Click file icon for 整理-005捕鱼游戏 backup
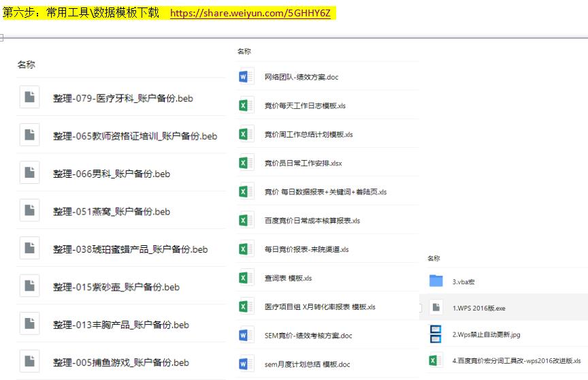Screen dimensions: 588x380 click(30, 361)
